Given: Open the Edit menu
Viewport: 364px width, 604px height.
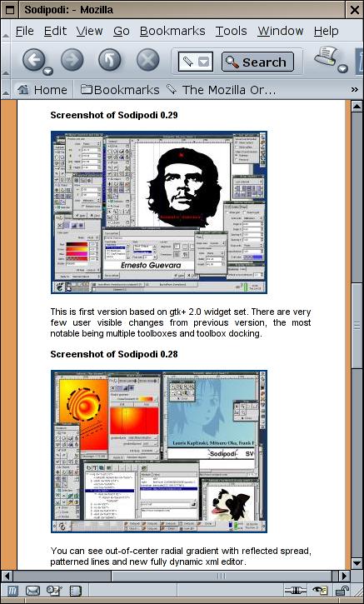Looking at the screenshot, I should [x=55, y=31].
